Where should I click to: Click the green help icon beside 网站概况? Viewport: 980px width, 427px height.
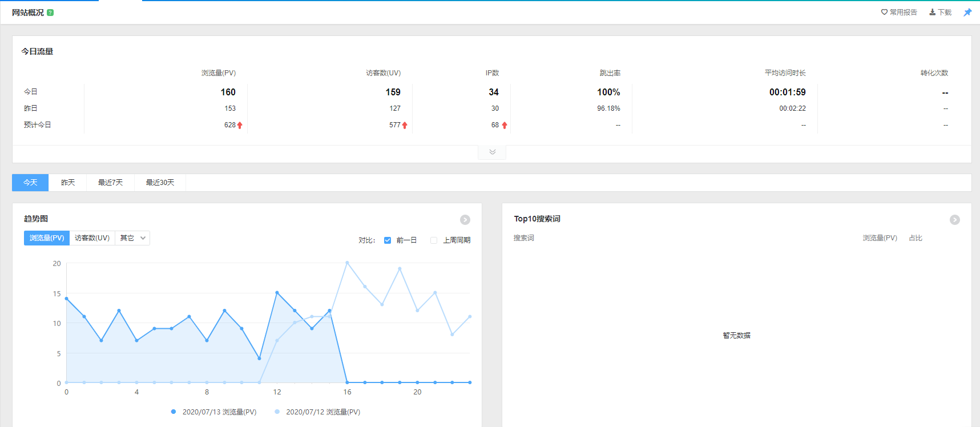[x=50, y=13]
